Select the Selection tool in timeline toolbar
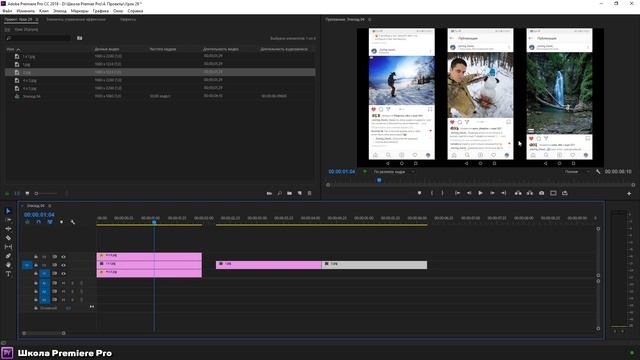This screenshot has height=360, width=640. tap(8, 211)
